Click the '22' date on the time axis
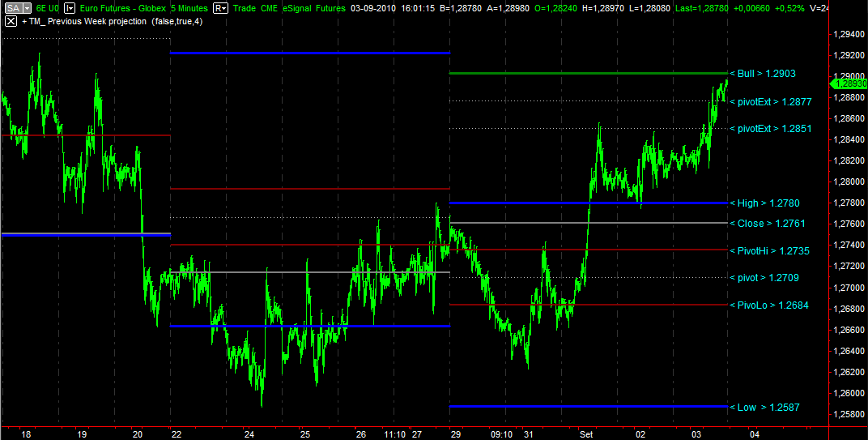This screenshot has width=868, height=440. pos(176,434)
